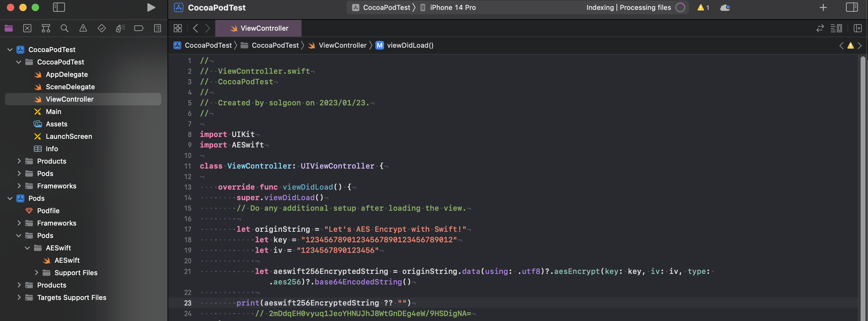Click the Indexing Processing files status

629,7
